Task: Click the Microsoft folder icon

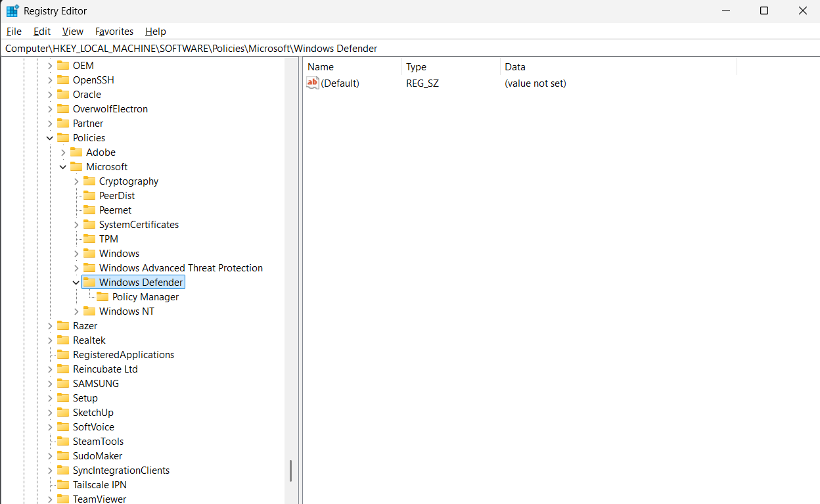Action: tap(76, 167)
